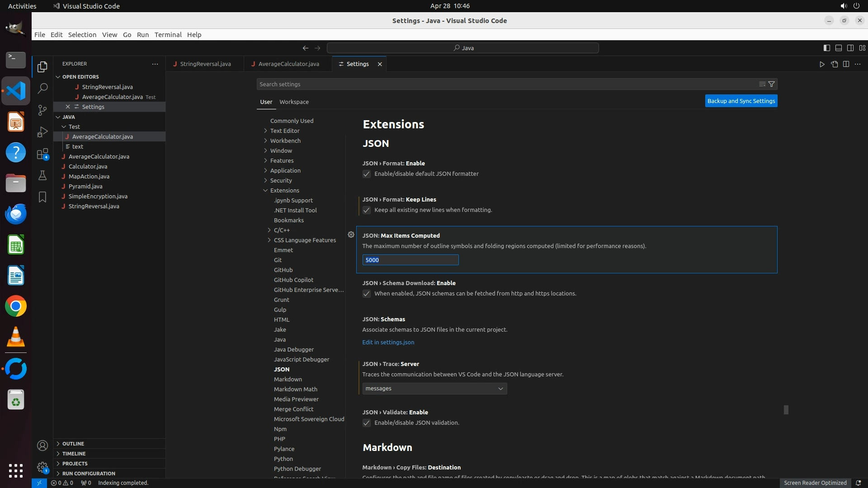Toggle Keep Lines formatting checkbox
The image size is (868, 488).
pyautogui.click(x=367, y=210)
